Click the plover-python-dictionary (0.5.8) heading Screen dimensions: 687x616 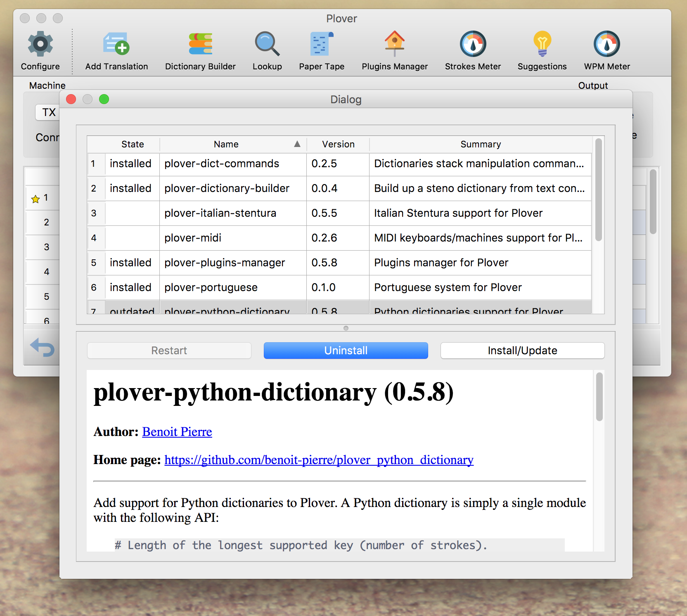point(274,392)
